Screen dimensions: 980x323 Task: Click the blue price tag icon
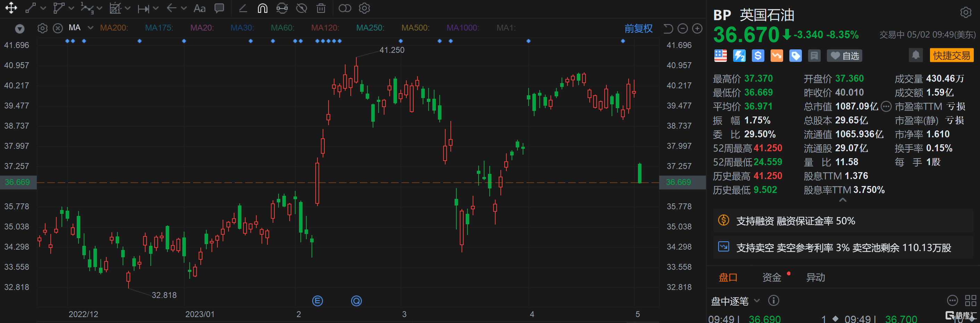[x=796, y=56]
